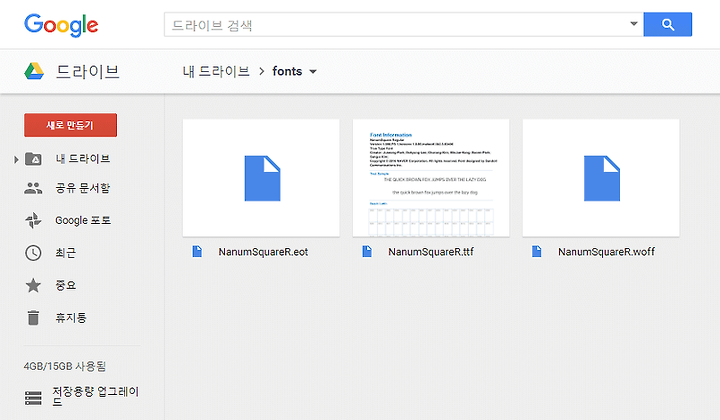The image size is (720, 420).
Task: Open 중요 starred items
Action: [66, 285]
